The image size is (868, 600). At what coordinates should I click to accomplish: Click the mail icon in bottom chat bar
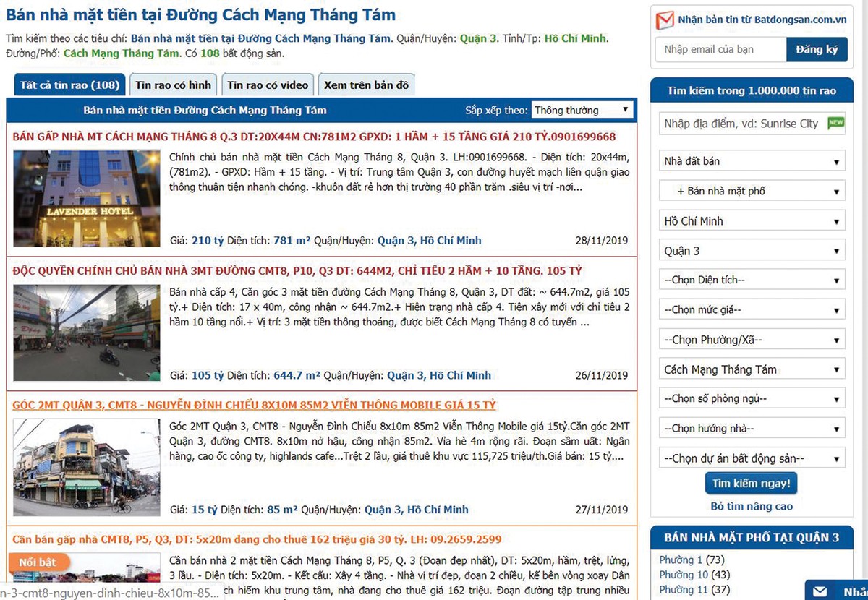point(820,591)
